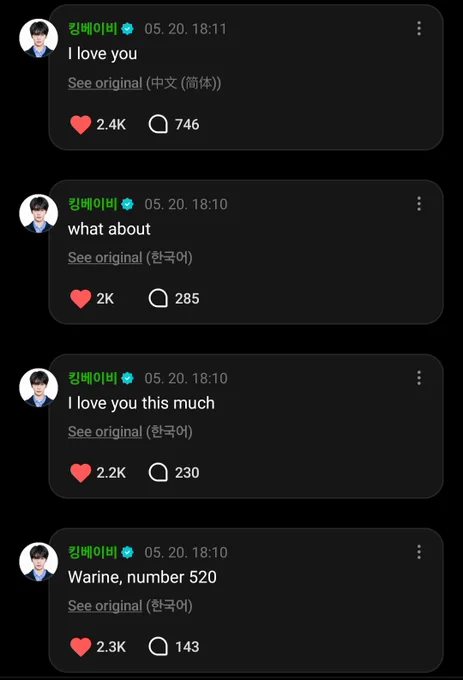Click verified badge on the "what about" post
463x680 pixels.
point(127,204)
